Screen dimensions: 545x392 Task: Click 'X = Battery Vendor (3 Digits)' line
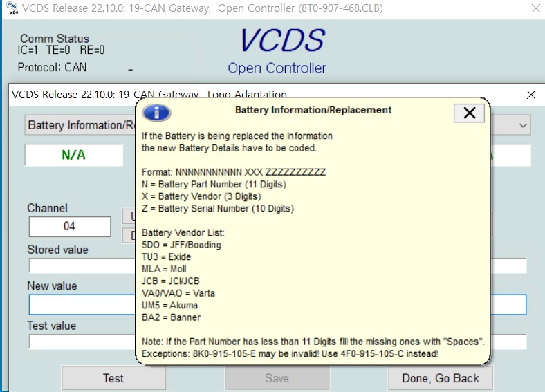(x=201, y=196)
